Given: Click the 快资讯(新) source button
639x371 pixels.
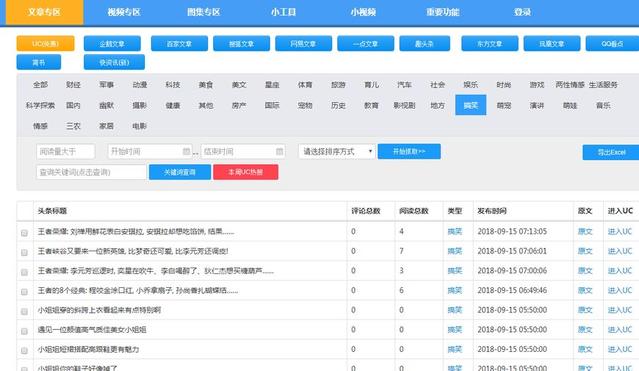Looking at the screenshot, I should 114,62.
